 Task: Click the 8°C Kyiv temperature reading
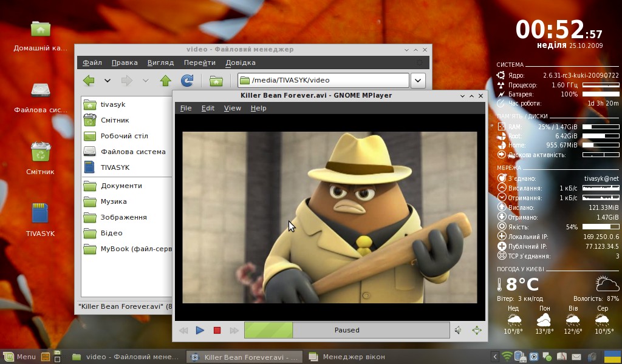(x=522, y=285)
